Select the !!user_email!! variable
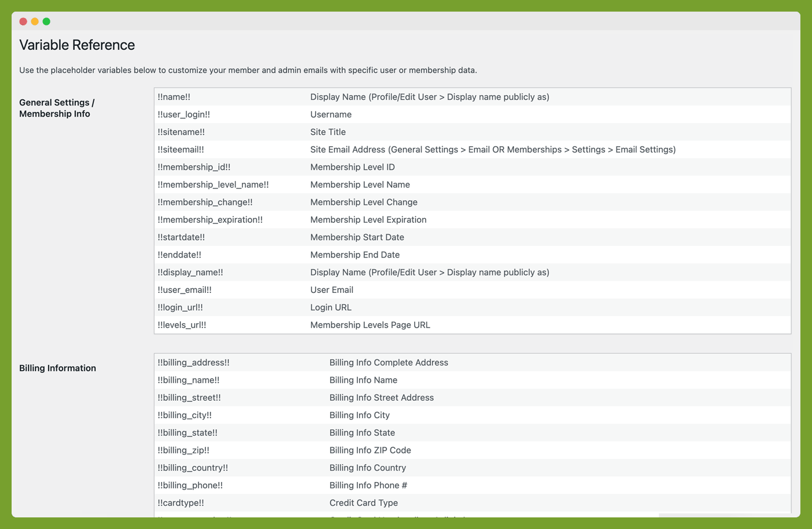The width and height of the screenshot is (812, 529). coord(184,289)
